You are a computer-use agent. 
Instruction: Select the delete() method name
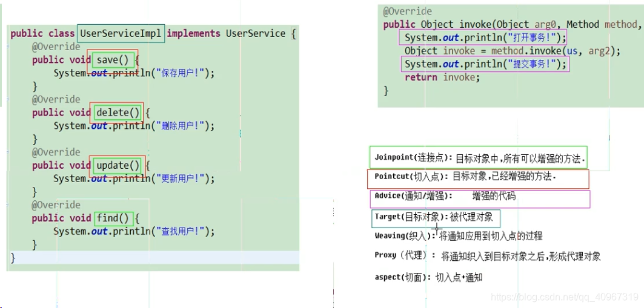[118, 113]
